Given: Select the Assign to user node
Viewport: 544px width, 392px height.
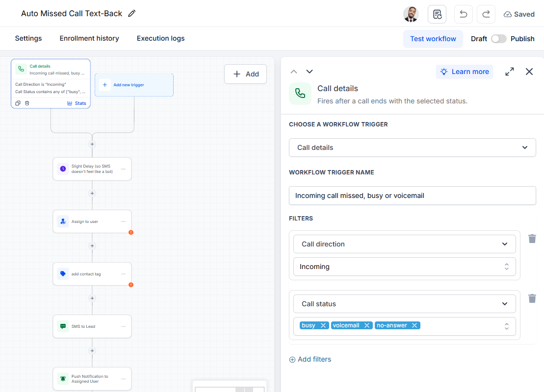Looking at the screenshot, I should click(92, 221).
